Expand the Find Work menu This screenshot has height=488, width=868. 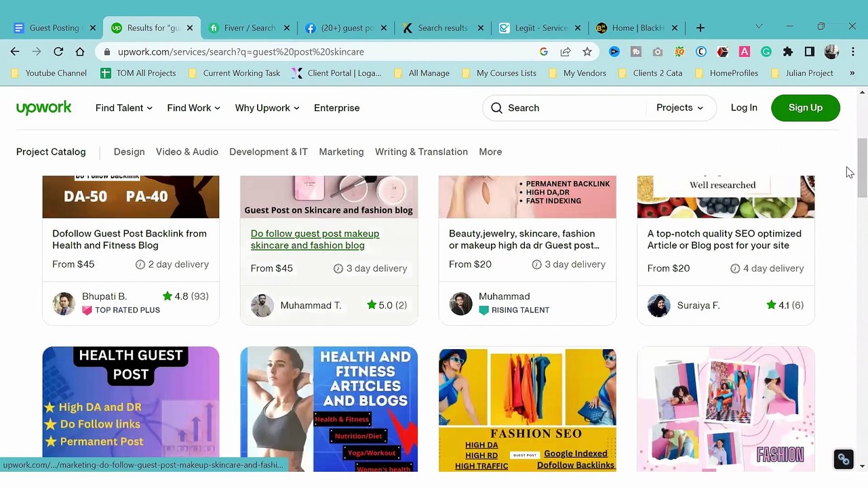click(194, 108)
